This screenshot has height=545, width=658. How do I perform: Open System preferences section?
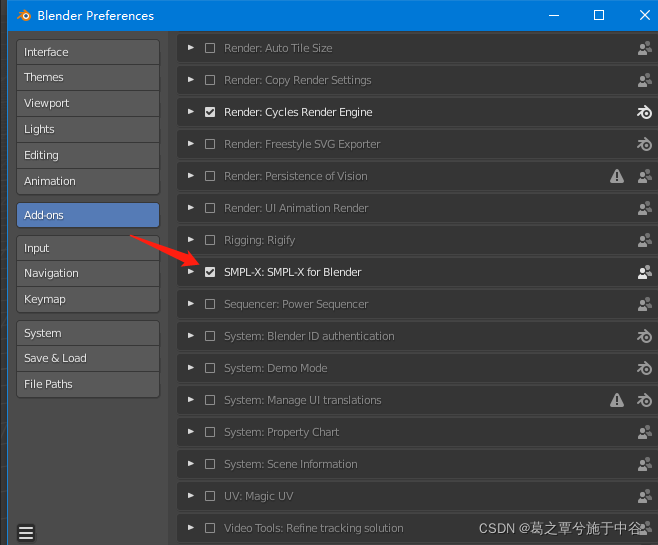tap(88, 333)
